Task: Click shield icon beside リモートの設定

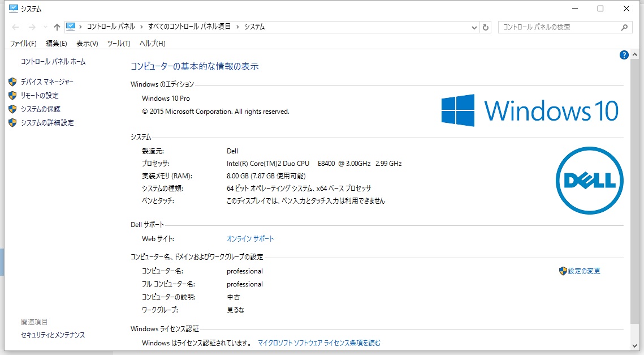Action: point(13,96)
